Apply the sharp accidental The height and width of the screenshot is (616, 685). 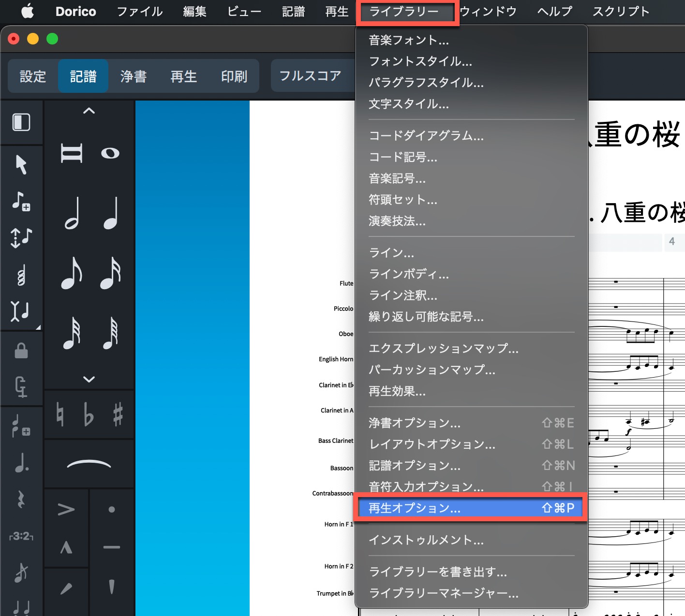[x=118, y=414]
